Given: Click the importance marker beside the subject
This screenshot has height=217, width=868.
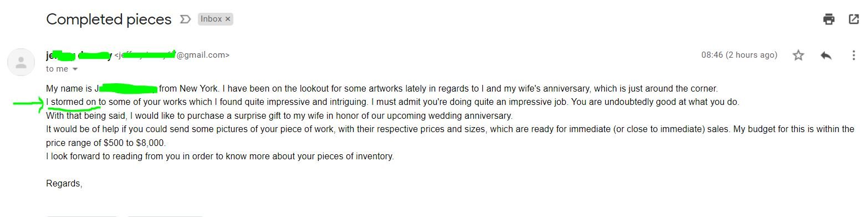Looking at the screenshot, I should (x=185, y=19).
